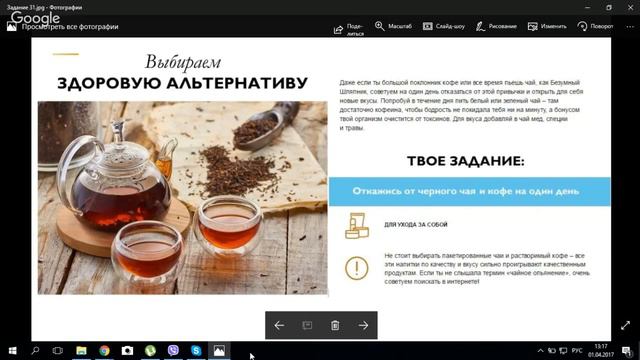
Task: Open Viber from the taskbar
Action: coord(173,351)
